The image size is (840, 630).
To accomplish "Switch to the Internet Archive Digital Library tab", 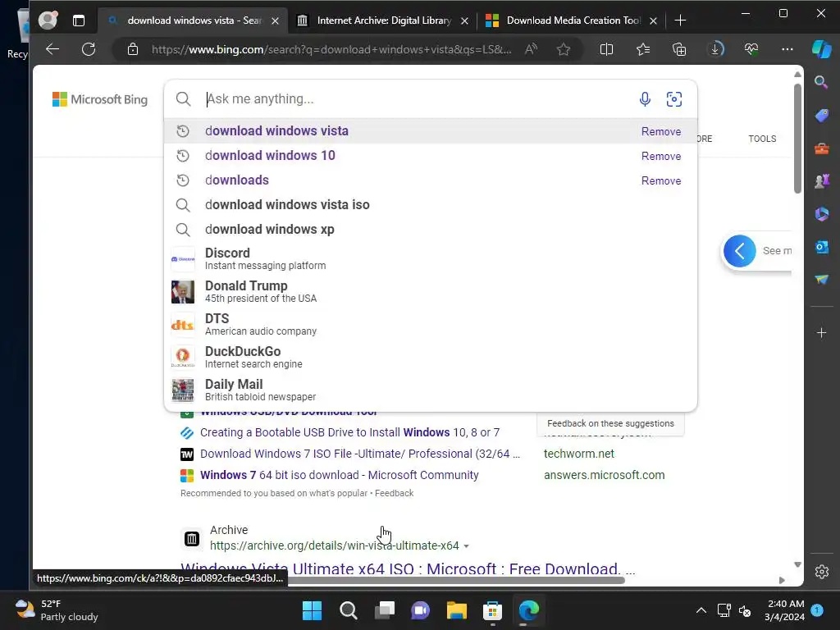I will coord(384,21).
